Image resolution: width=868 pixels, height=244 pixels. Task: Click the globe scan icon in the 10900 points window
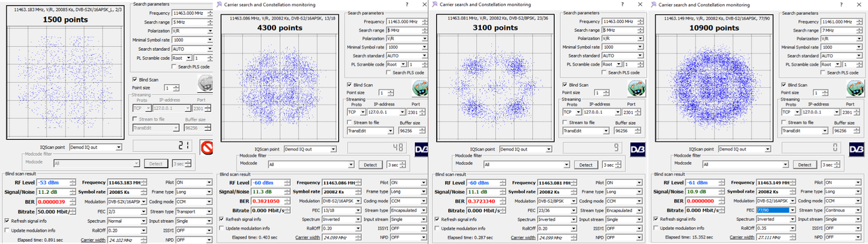pos(855,87)
